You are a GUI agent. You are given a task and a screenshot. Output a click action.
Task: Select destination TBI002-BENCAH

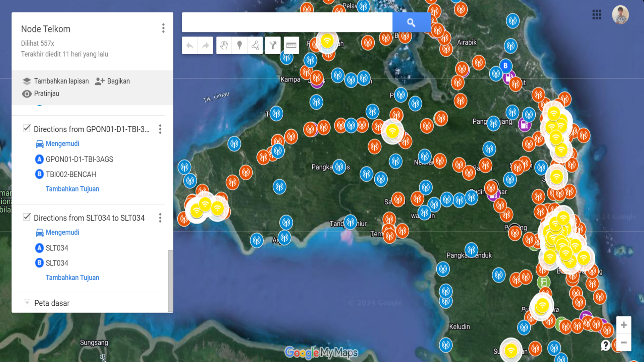[x=71, y=174]
